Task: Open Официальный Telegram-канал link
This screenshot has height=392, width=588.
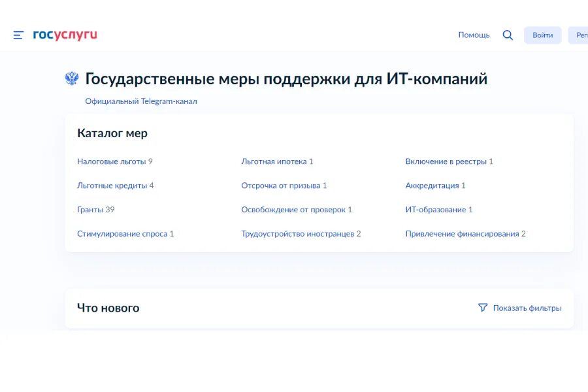Action: tap(141, 101)
